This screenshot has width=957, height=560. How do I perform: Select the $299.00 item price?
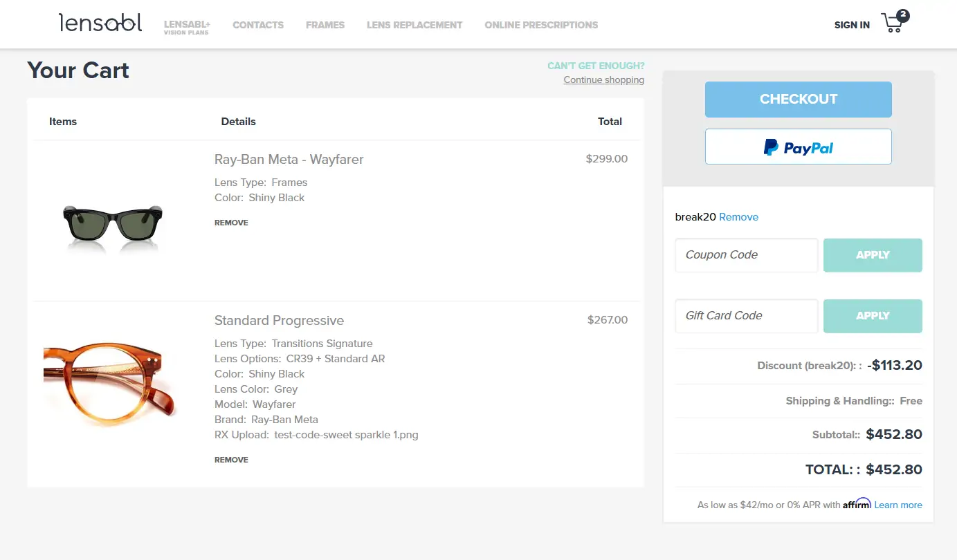pos(607,159)
